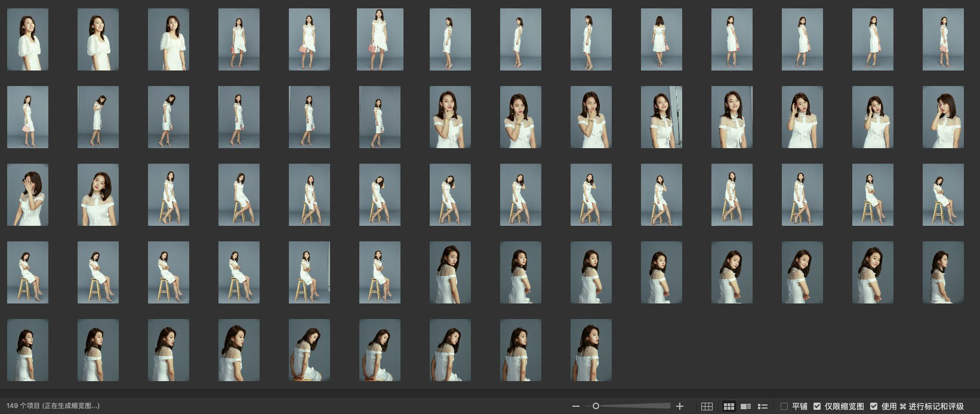Switch to thumbnails view icon
This screenshot has width=980, height=414.
point(729,406)
